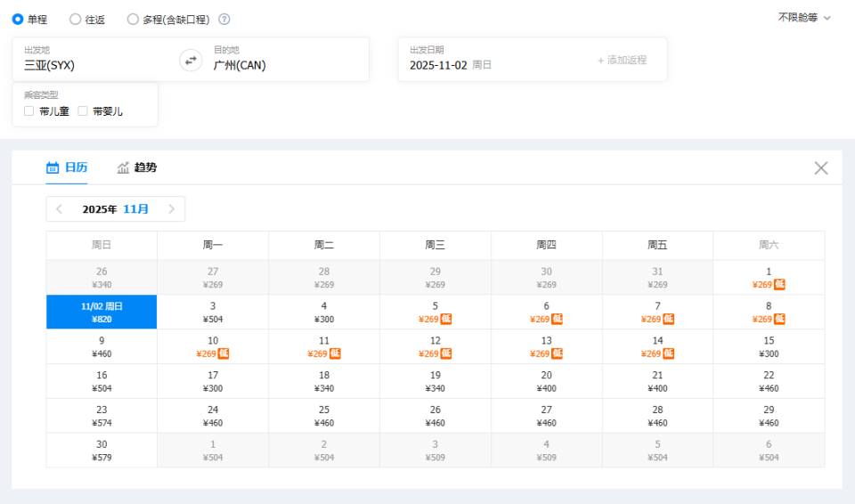Select November 24 priced ¥460
The image size is (855, 504).
tap(213, 416)
